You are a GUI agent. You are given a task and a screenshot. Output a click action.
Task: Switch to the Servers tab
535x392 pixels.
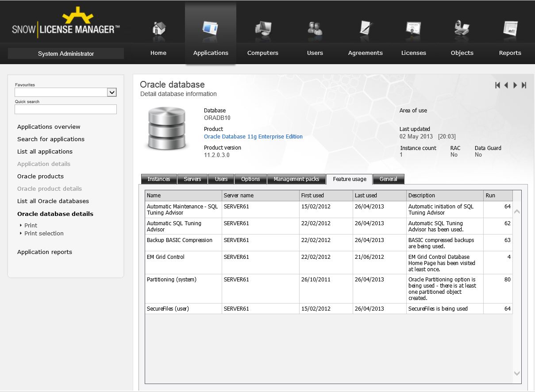pos(192,179)
